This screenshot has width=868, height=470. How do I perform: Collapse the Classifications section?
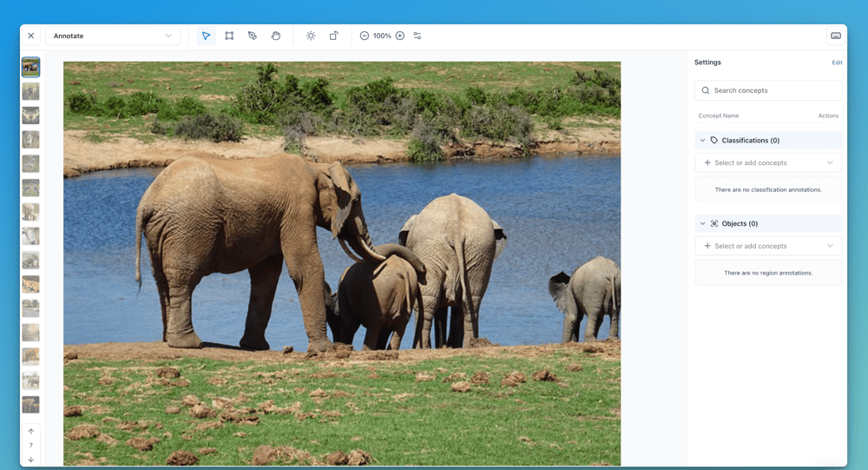tap(702, 140)
